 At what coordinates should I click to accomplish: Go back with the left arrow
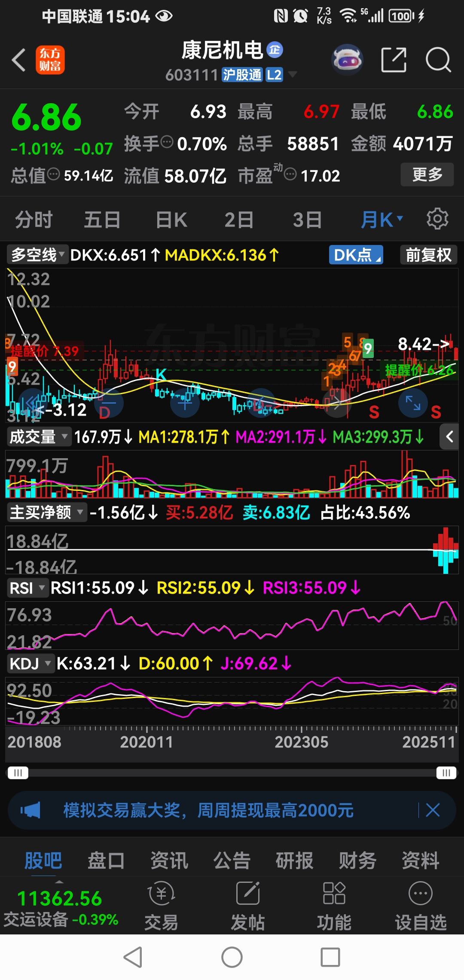(19, 60)
